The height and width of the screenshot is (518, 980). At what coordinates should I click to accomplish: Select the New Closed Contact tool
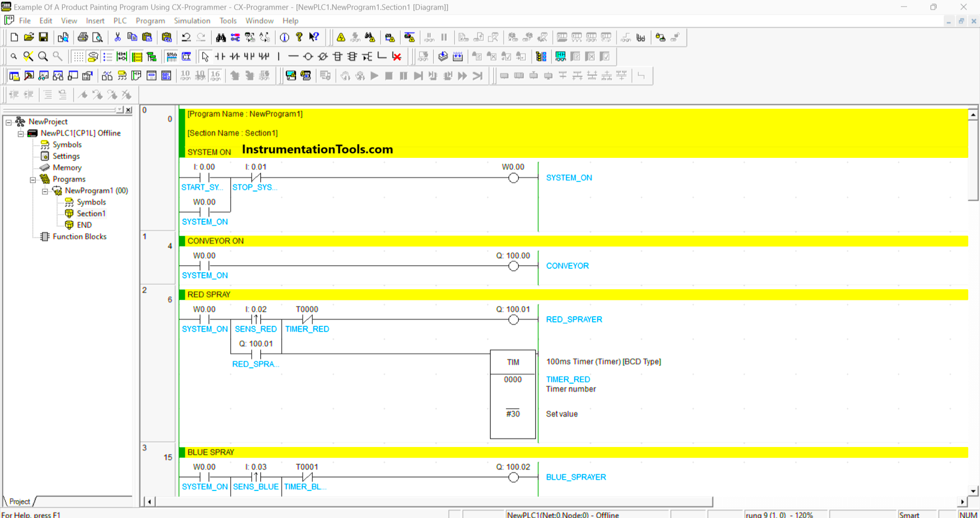click(234, 56)
